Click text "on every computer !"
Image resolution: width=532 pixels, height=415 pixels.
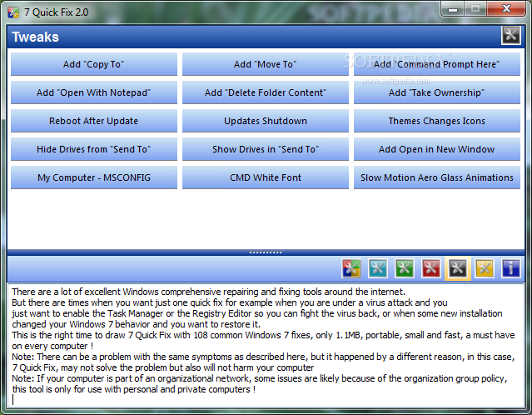tap(52, 346)
